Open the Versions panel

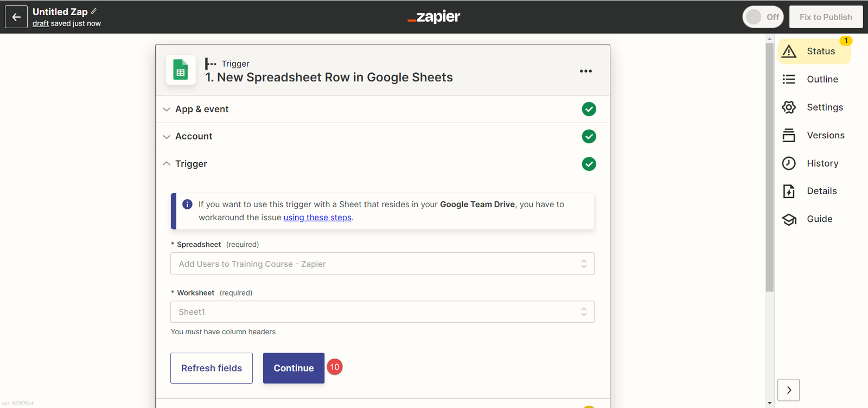click(825, 135)
